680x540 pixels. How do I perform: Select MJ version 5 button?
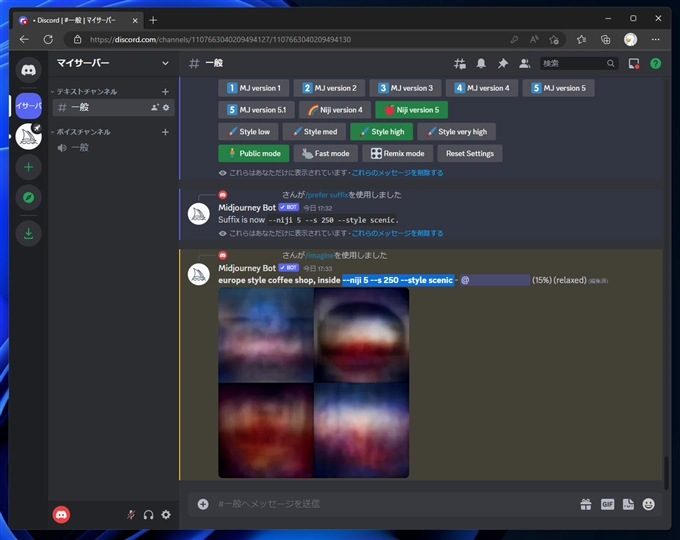[x=559, y=88]
